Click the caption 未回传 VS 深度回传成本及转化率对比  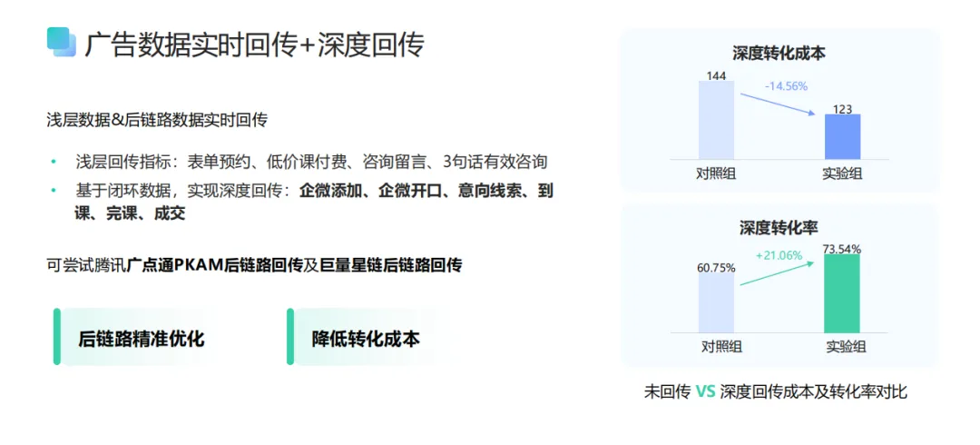(x=776, y=391)
